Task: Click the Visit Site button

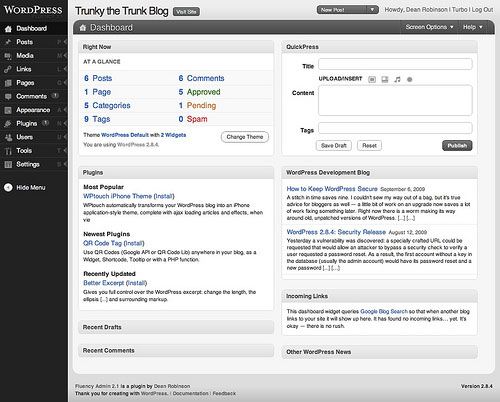Action: click(186, 12)
